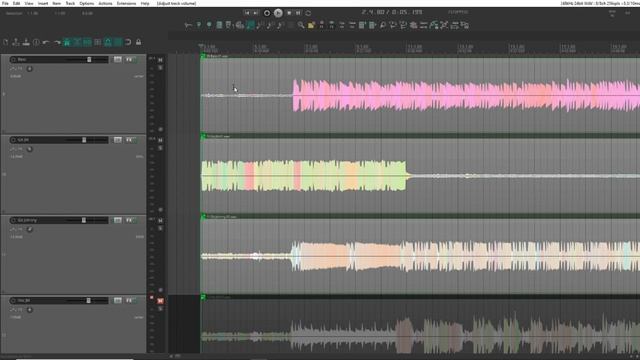Click the Open project toolbar icon
Image resolution: width=640 pixels, height=360 pixels.
click(16, 42)
